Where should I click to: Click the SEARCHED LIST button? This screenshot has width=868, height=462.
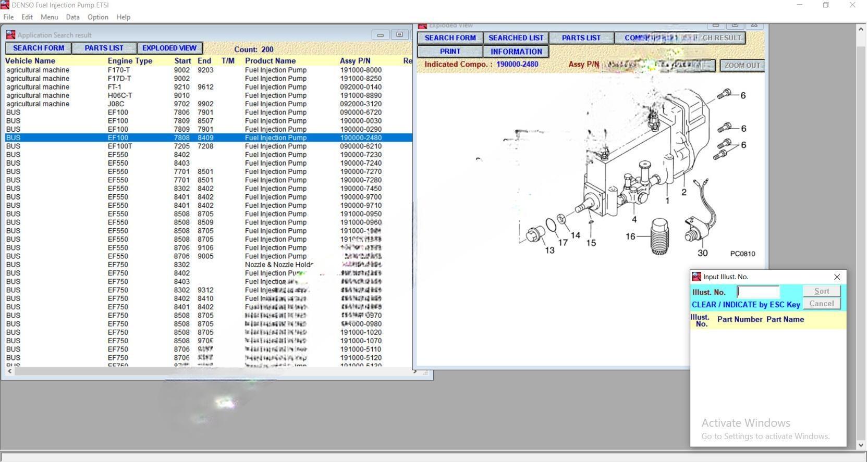(516, 38)
